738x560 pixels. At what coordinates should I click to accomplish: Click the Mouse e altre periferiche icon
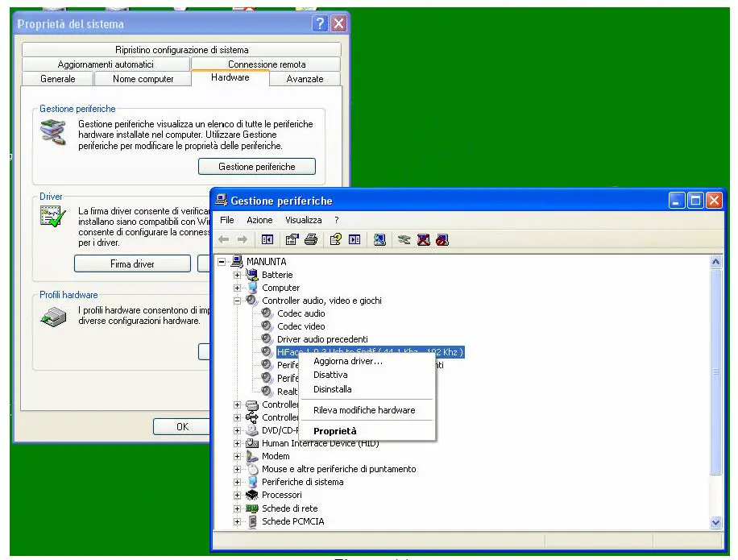point(253,469)
